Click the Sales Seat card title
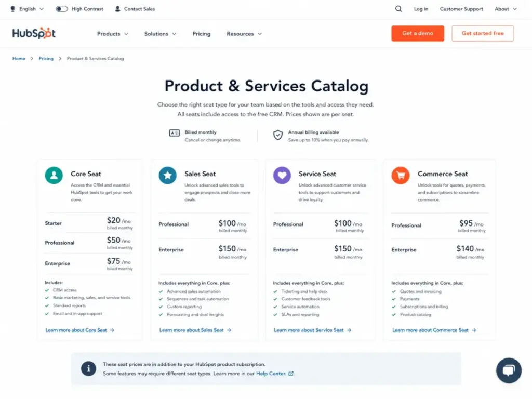Screen dimensions: 532x399 [x=200, y=174]
